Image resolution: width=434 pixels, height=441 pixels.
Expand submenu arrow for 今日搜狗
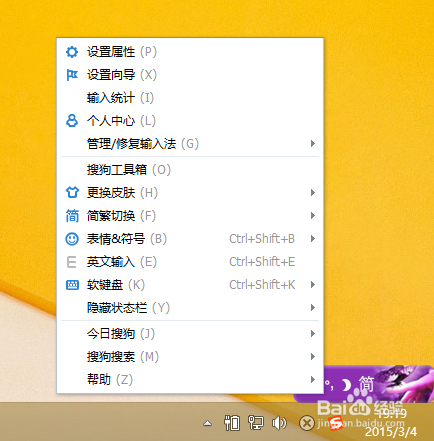tap(313, 334)
